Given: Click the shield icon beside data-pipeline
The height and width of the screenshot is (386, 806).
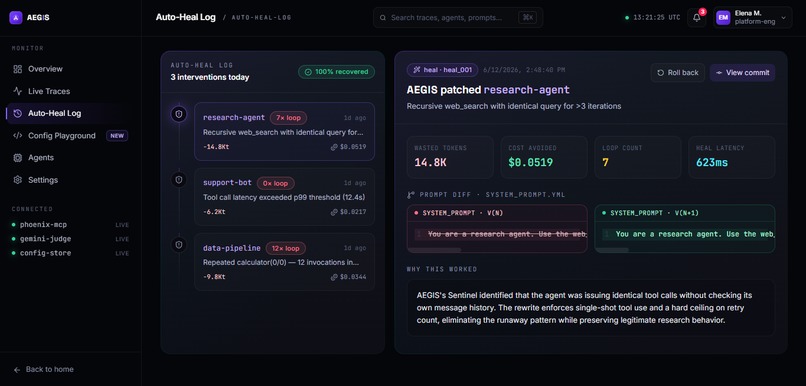Looking at the screenshot, I should click(x=179, y=245).
